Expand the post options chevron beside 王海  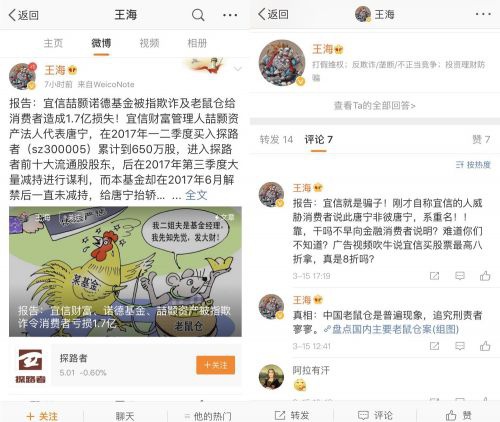click(x=237, y=69)
